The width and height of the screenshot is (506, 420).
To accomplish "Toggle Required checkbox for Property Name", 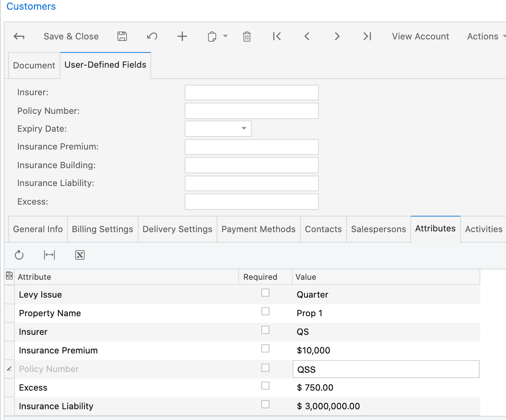I will click(265, 311).
